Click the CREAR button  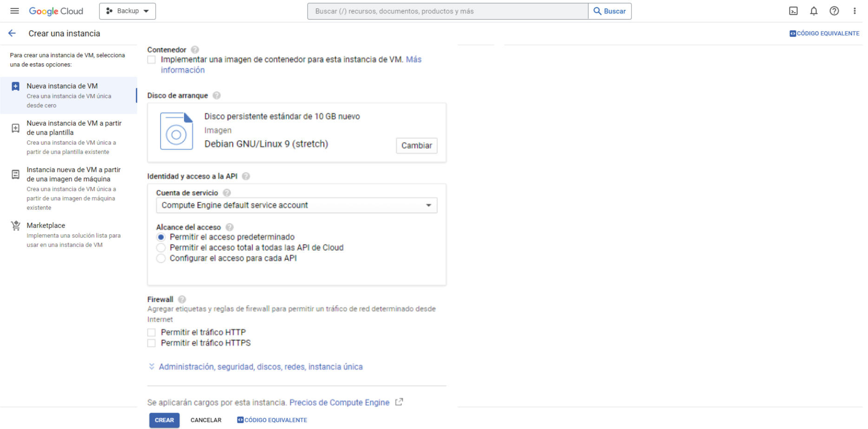164,420
